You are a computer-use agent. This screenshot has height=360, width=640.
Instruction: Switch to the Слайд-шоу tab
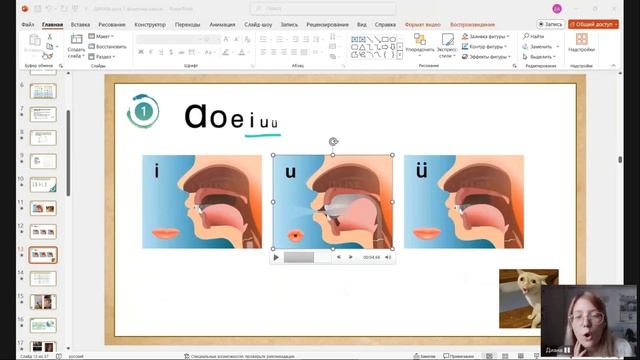point(258,24)
